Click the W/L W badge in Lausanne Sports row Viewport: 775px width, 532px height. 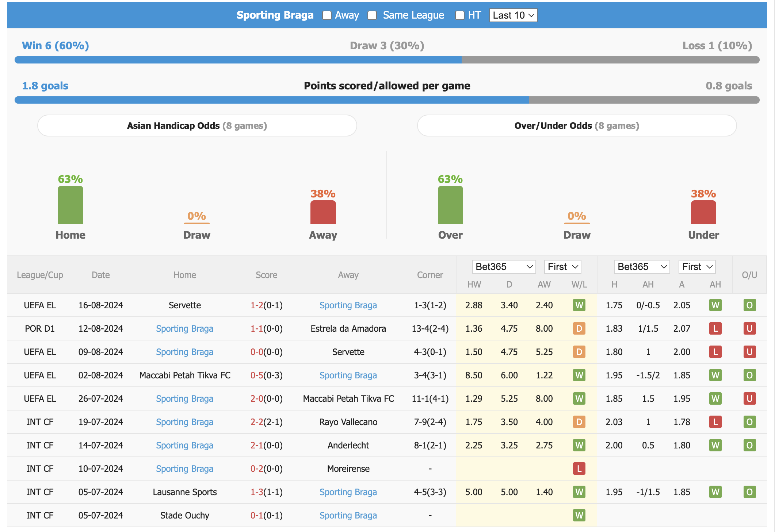(x=579, y=492)
